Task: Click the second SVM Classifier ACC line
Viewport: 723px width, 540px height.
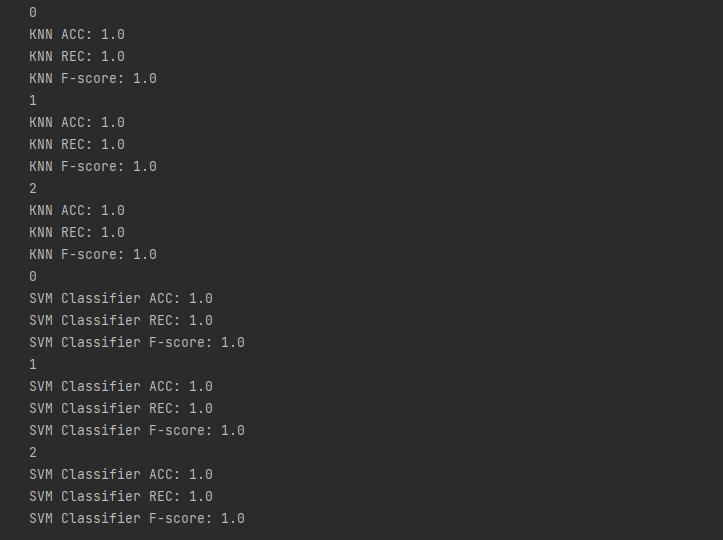Action: click(x=121, y=387)
